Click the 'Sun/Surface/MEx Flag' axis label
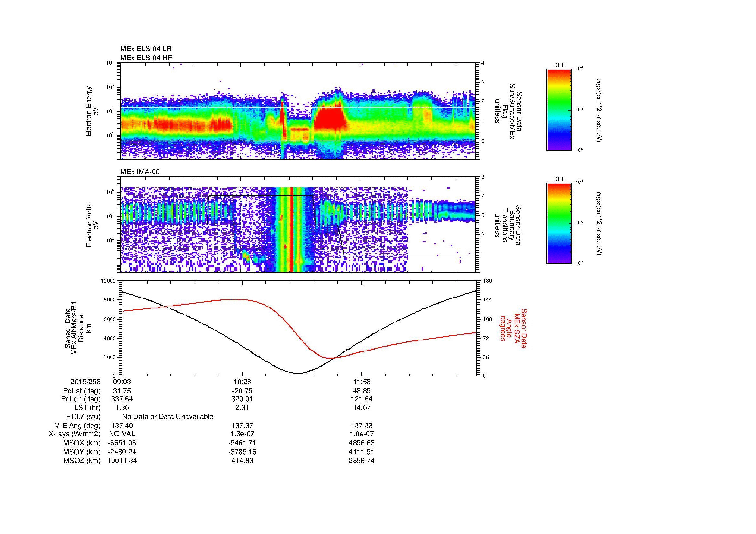The height and width of the screenshot is (534, 756). [x=508, y=111]
